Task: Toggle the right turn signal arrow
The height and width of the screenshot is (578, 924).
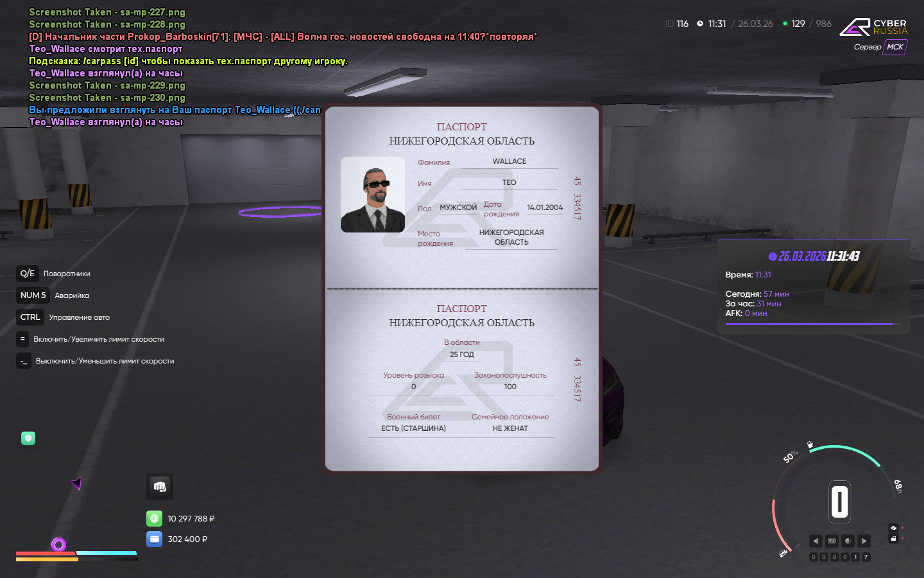Action: point(864,541)
